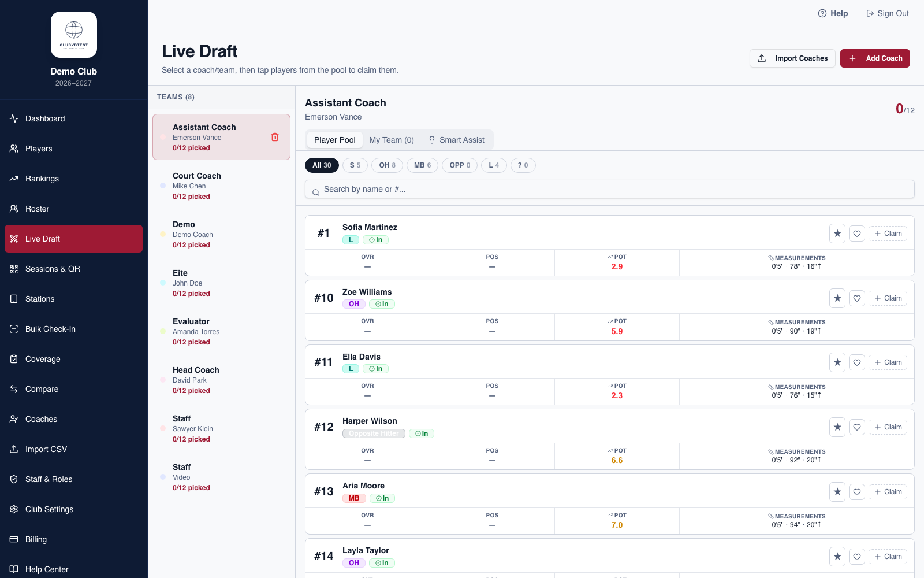Claim Aria Moore

point(888,492)
